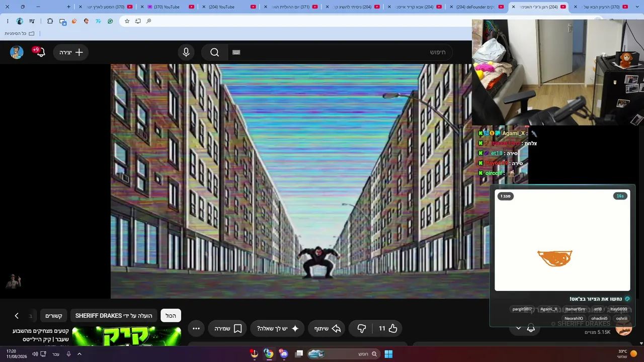Dislike the video with thumbs down
This screenshot has width=644, height=362.
click(361, 328)
